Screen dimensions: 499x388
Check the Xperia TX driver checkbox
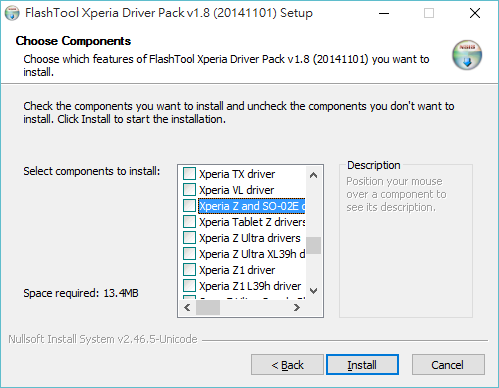189,174
